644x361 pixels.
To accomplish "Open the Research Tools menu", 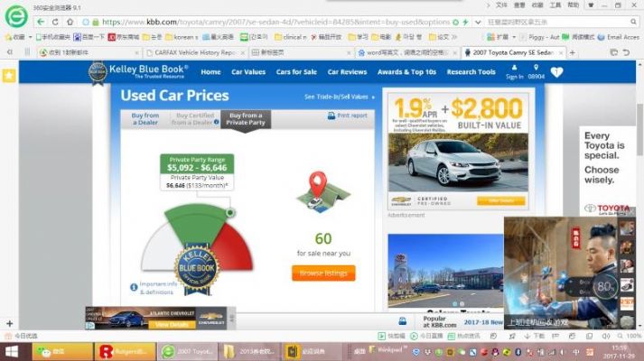I will (471, 72).
